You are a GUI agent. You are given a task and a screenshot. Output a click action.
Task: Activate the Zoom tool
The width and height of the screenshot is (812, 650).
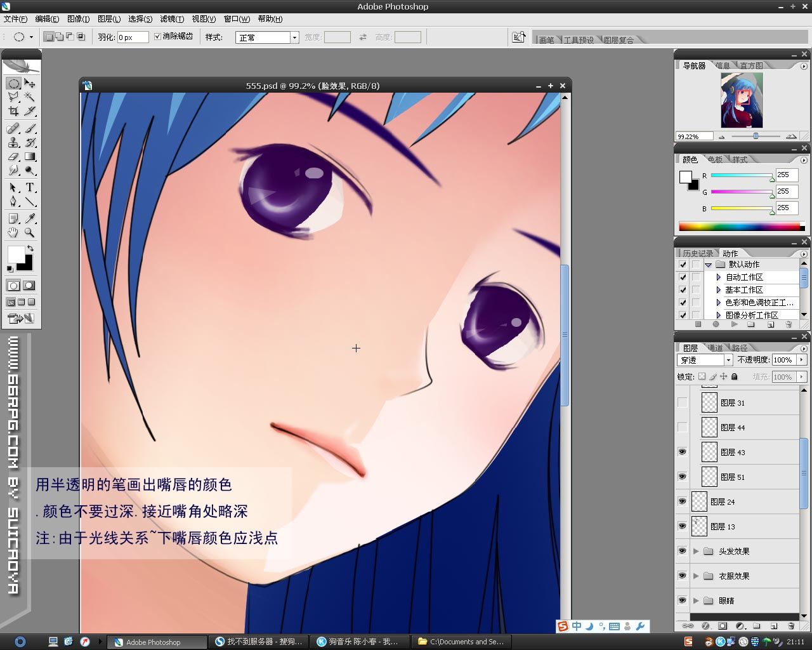coord(30,233)
